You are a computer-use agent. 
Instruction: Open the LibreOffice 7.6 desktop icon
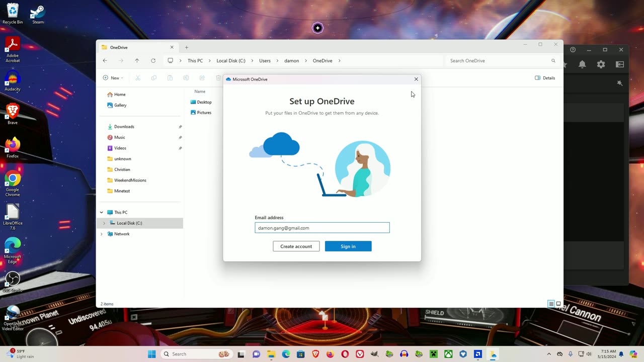(x=13, y=217)
